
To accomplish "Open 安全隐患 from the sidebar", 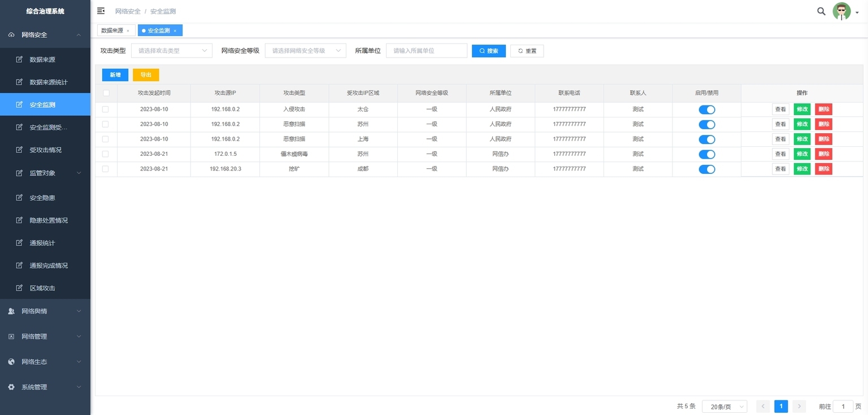I will click(42, 198).
